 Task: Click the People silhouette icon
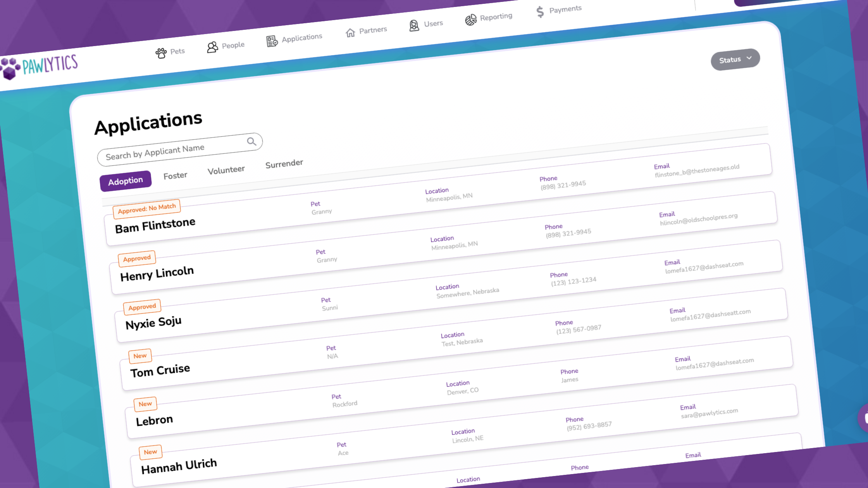click(212, 47)
